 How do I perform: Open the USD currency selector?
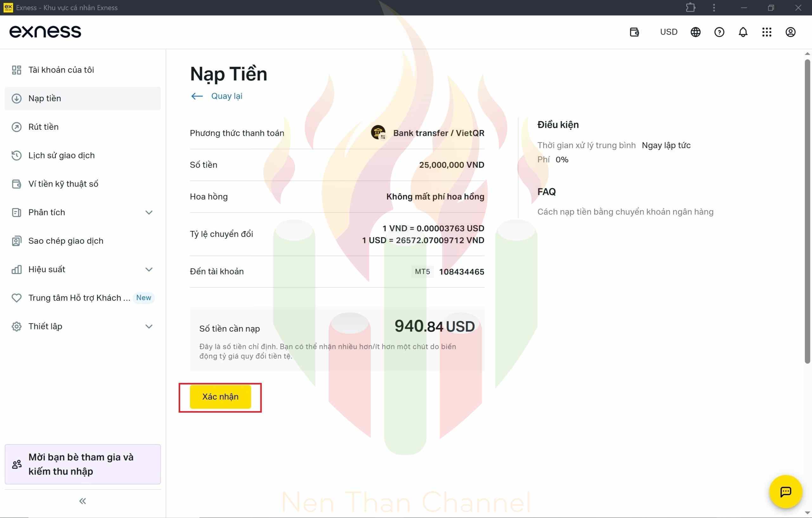coord(668,32)
